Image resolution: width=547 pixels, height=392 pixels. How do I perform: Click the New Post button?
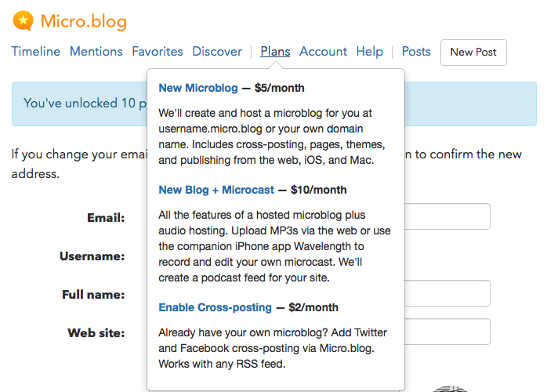[473, 53]
